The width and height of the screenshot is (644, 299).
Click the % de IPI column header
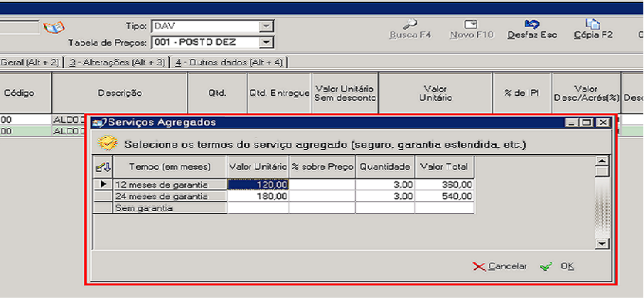pyautogui.click(x=522, y=93)
